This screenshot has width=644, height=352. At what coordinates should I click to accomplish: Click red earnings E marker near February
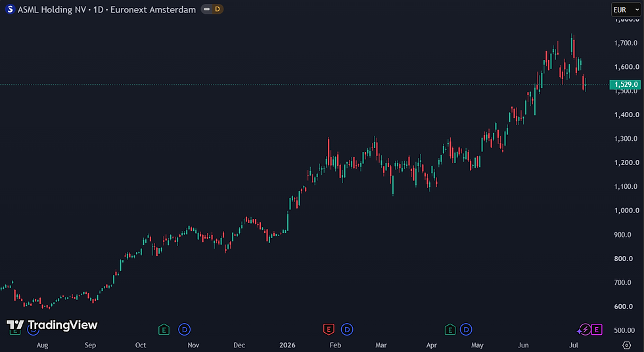click(x=329, y=330)
